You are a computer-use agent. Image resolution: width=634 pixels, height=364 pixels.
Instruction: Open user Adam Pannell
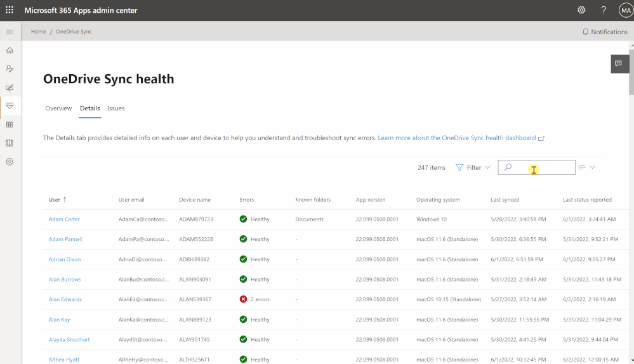(65, 239)
